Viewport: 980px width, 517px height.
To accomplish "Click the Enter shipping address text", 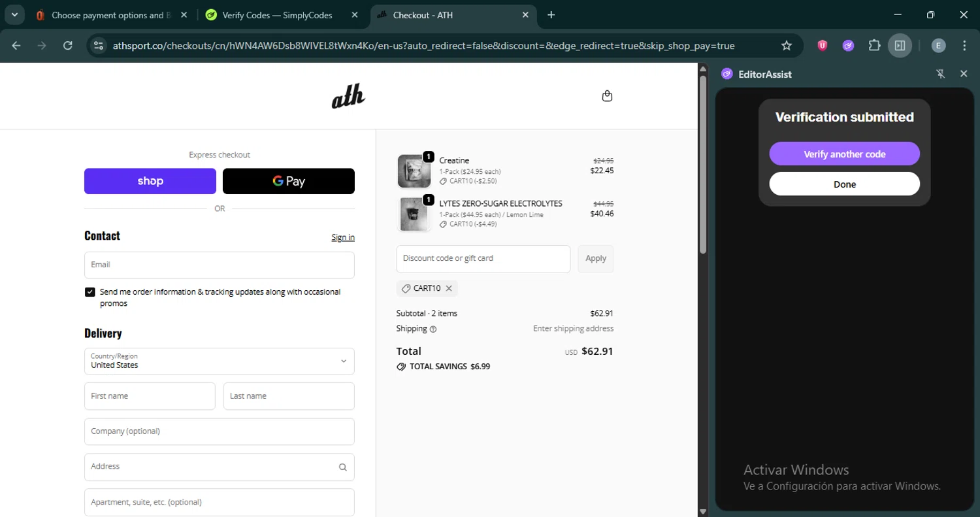I will (573, 329).
